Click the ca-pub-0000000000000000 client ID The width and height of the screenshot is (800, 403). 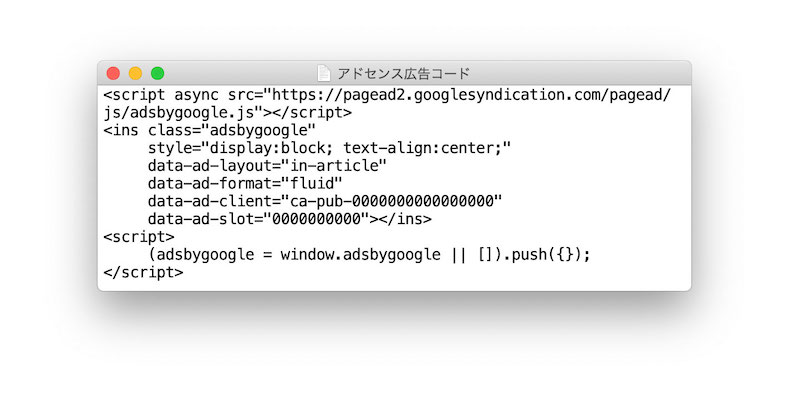point(391,201)
